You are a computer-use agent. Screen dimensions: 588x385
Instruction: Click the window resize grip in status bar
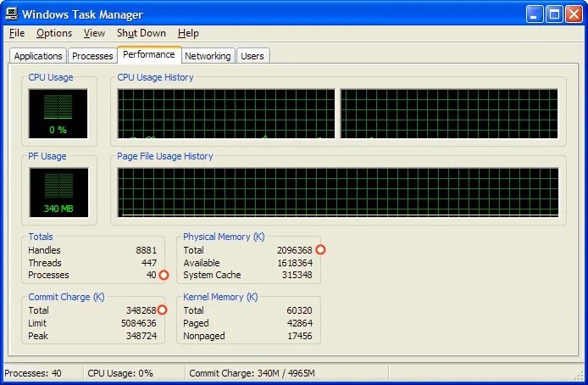tap(580, 376)
